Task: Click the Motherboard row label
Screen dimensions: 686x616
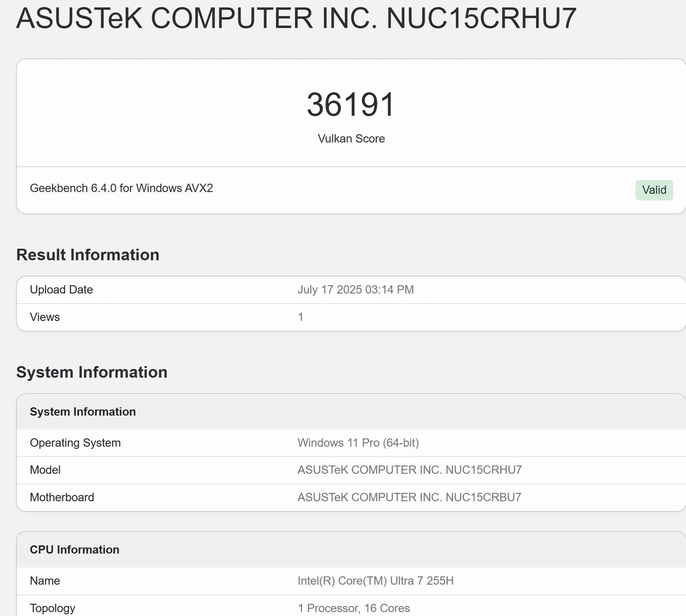Action: tap(62, 497)
